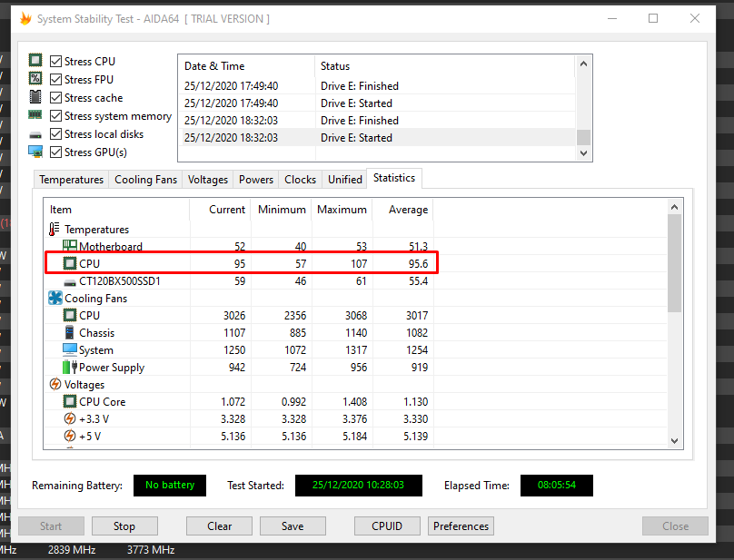Click the CPU temperature row chip icon

click(70, 263)
